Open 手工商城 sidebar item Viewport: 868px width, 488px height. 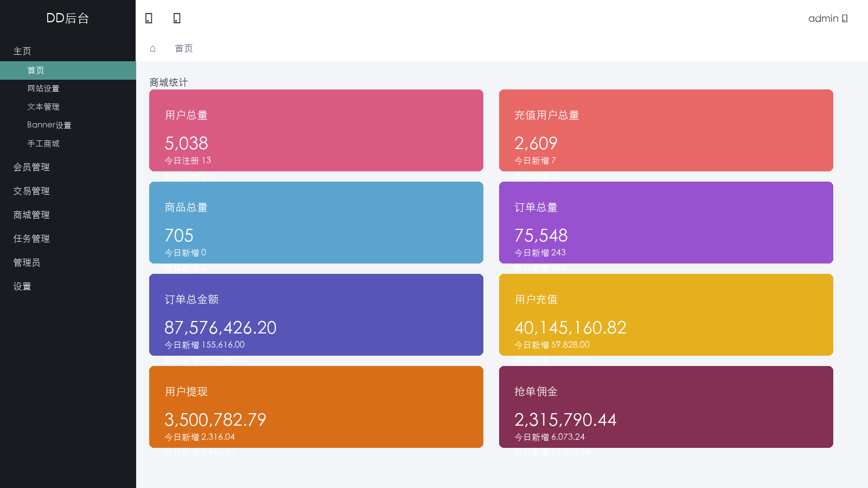pyautogui.click(x=68, y=144)
